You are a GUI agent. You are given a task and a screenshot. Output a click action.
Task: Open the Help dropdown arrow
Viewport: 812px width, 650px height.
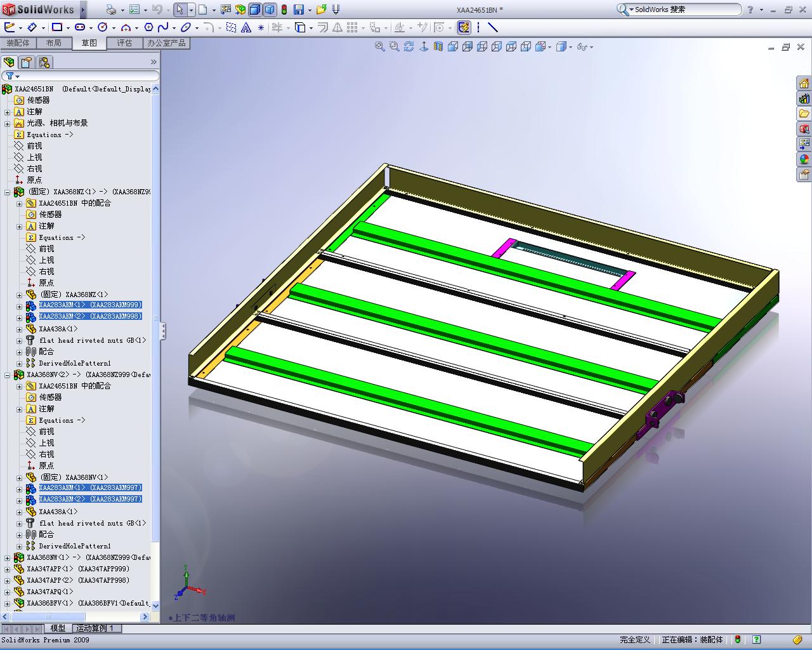click(x=761, y=10)
